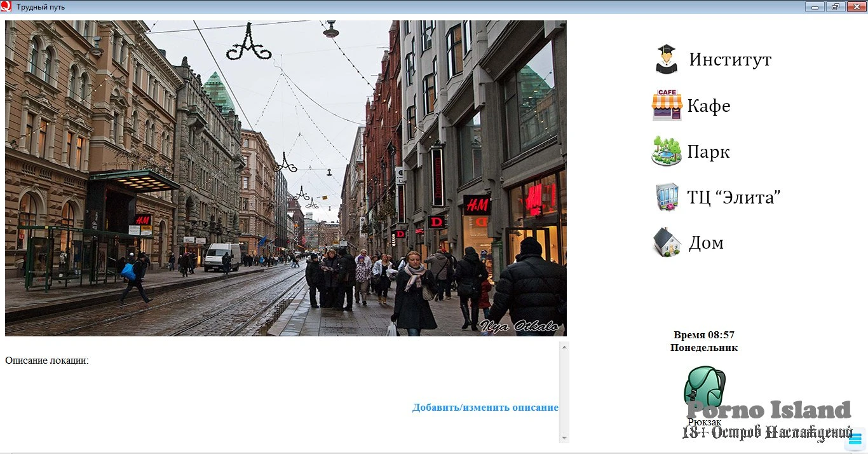The image size is (868, 454).
Task: Open the Кафе shop icon
Action: 667,105
